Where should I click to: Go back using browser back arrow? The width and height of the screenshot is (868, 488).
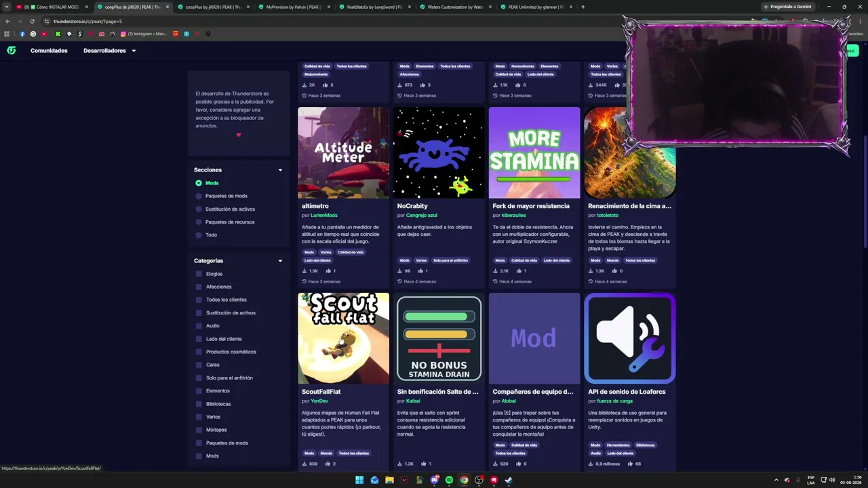click(7, 21)
